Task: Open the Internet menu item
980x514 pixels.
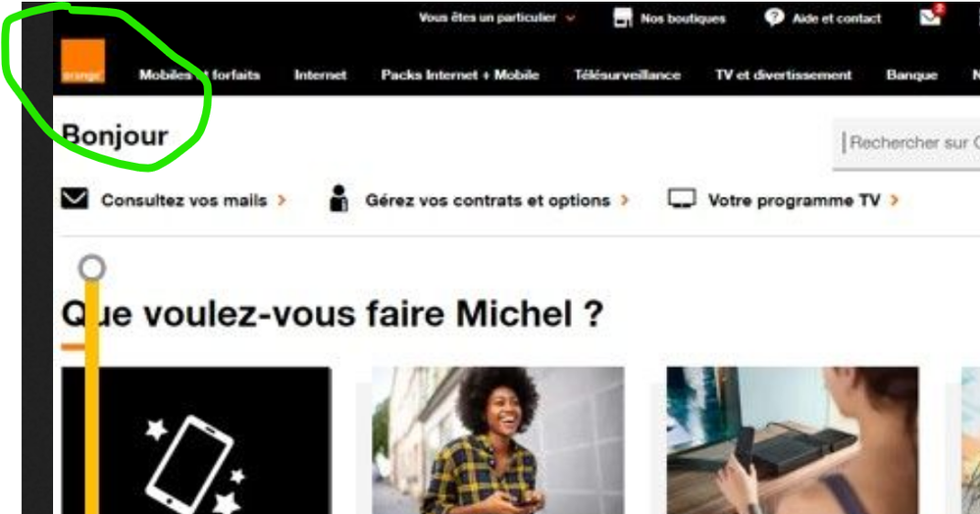Action: coord(321,75)
